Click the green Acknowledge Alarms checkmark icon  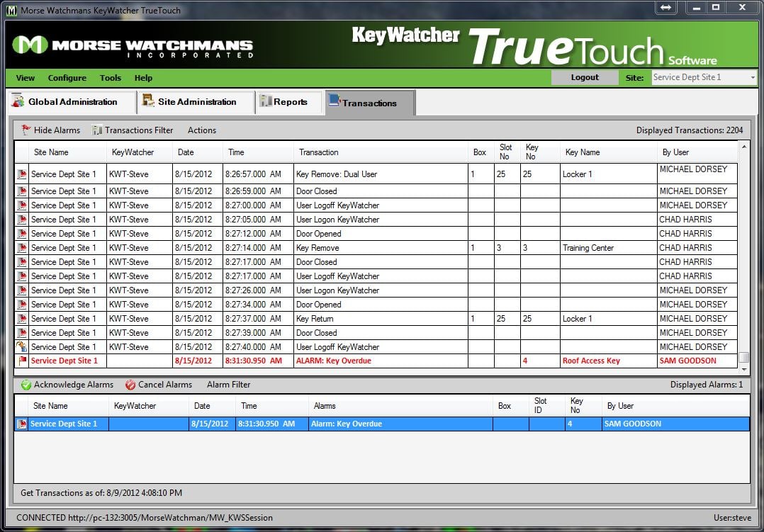pyautogui.click(x=26, y=385)
